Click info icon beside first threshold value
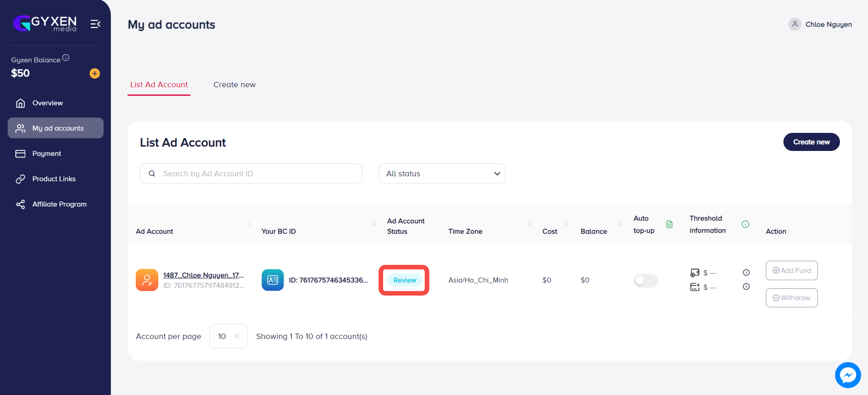This screenshot has width=868, height=395. pyautogui.click(x=746, y=273)
